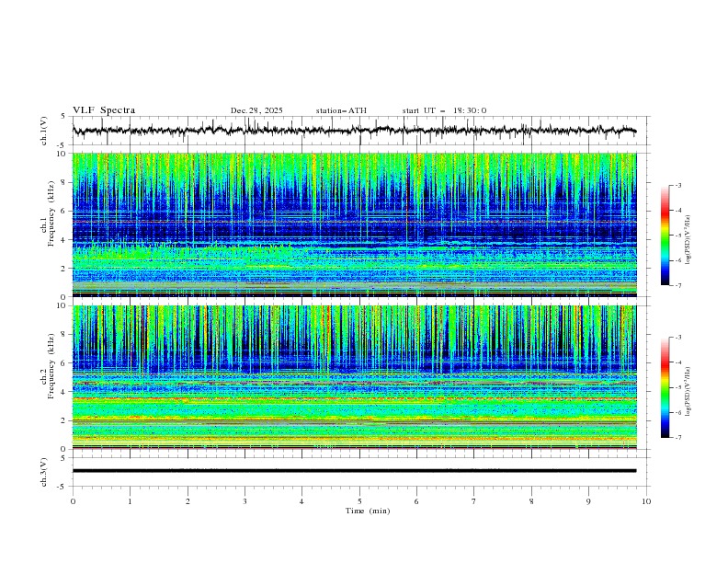Click the '10' tick on time axis
This screenshot has height=563, width=728.
[x=646, y=501]
